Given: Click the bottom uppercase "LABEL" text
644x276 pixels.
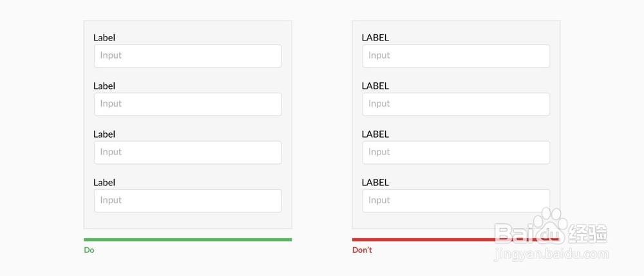Looking at the screenshot, I should [x=375, y=183].
